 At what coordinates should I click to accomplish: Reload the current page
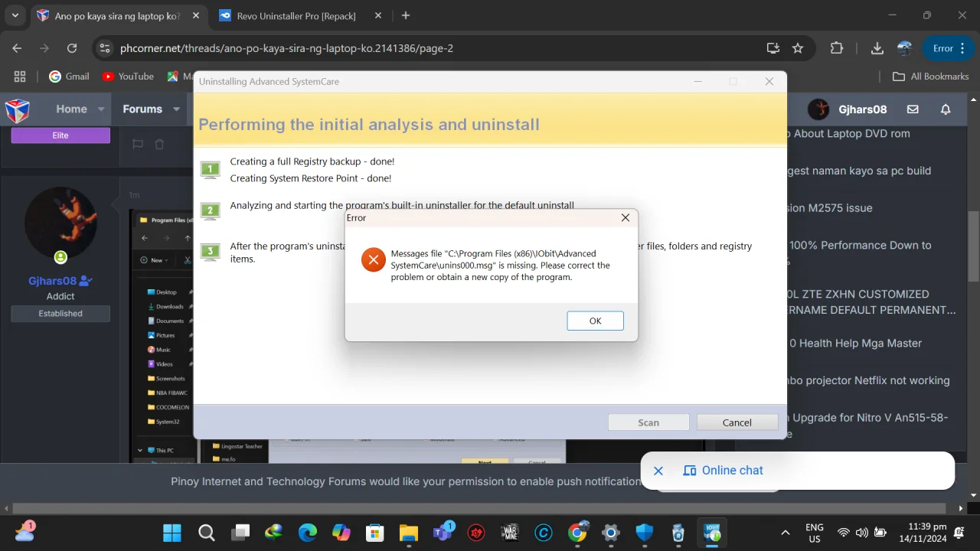coord(72,48)
